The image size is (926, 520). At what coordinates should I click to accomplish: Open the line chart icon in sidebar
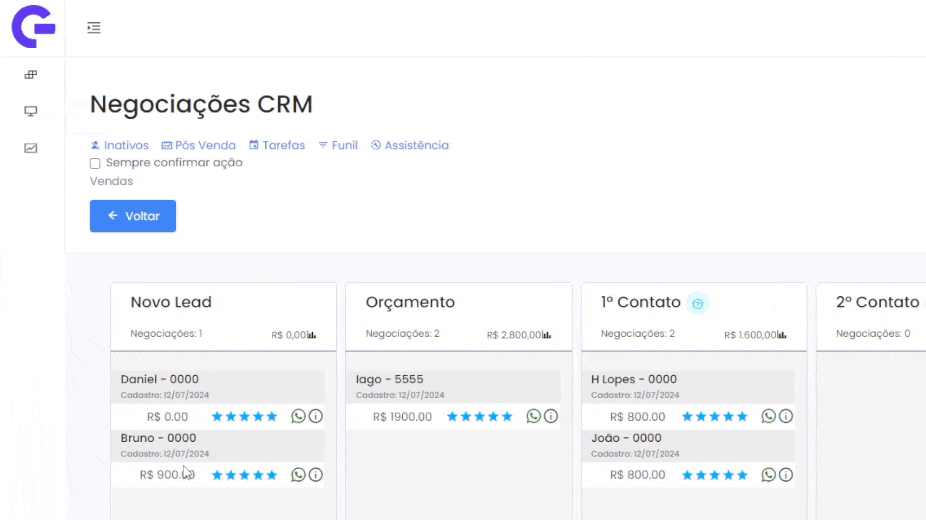click(x=31, y=148)
